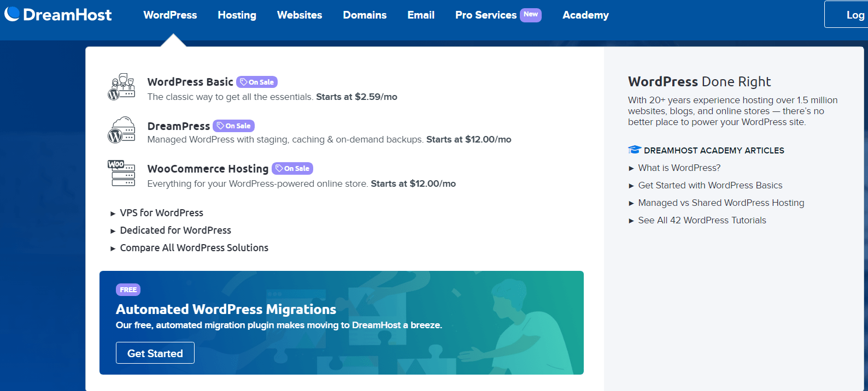Click the WordPress Basic product icon
Viewport: 868px width, 391px height.
(121, 87)
